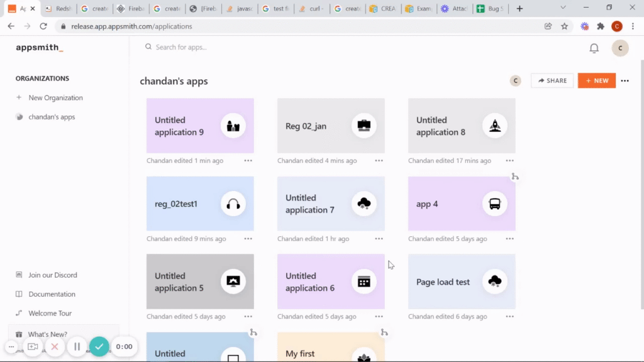Open the My first application card
644x362 pixels.
(331, 347)
